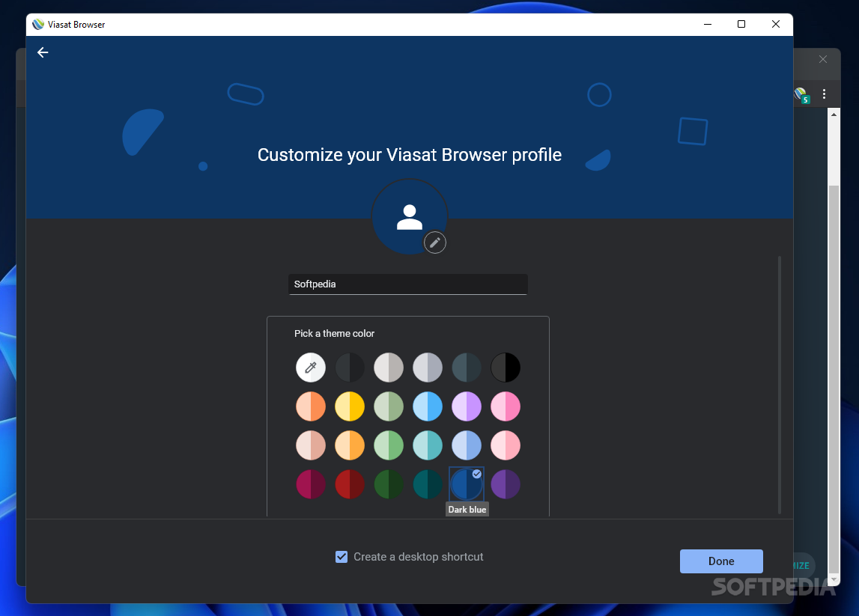
Task: Select the cool gray theme color
Action: [x=428, y=368]
